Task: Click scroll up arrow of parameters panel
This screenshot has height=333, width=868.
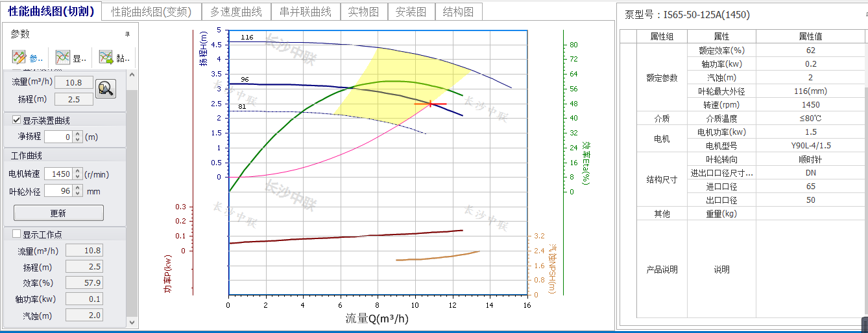Action: [132, 74]
